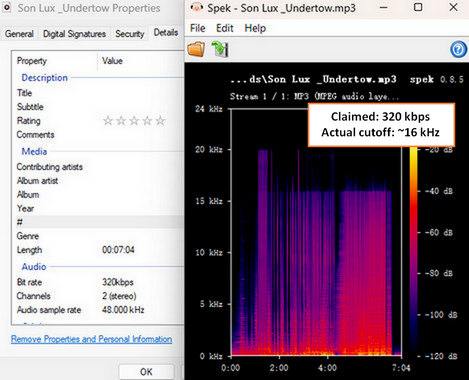The width and height of the screenshot is (469, 380).
Task: Select the Details tab
Action: coord(166,32)
